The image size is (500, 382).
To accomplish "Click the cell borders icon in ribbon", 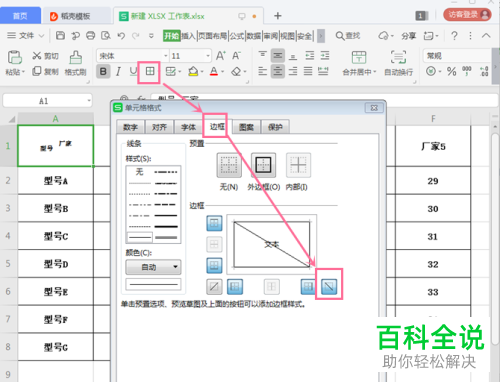I will (150, 71).
